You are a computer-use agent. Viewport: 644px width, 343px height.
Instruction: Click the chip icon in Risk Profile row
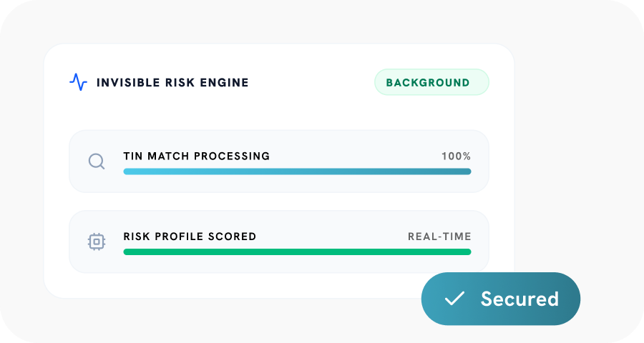(x=97, y=242)
